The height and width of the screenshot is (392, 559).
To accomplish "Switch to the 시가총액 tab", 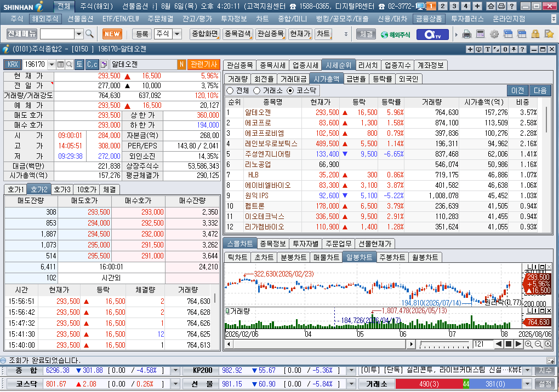I will (326, 79).
